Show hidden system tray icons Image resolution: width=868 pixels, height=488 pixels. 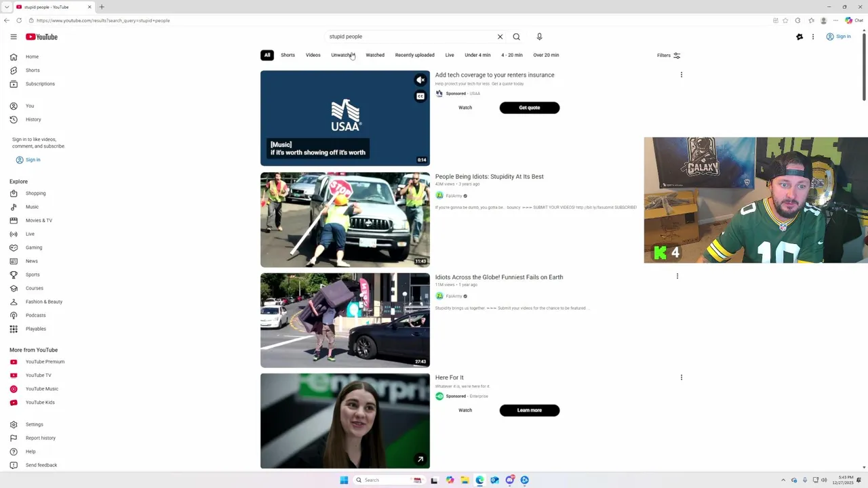(783, 480)
